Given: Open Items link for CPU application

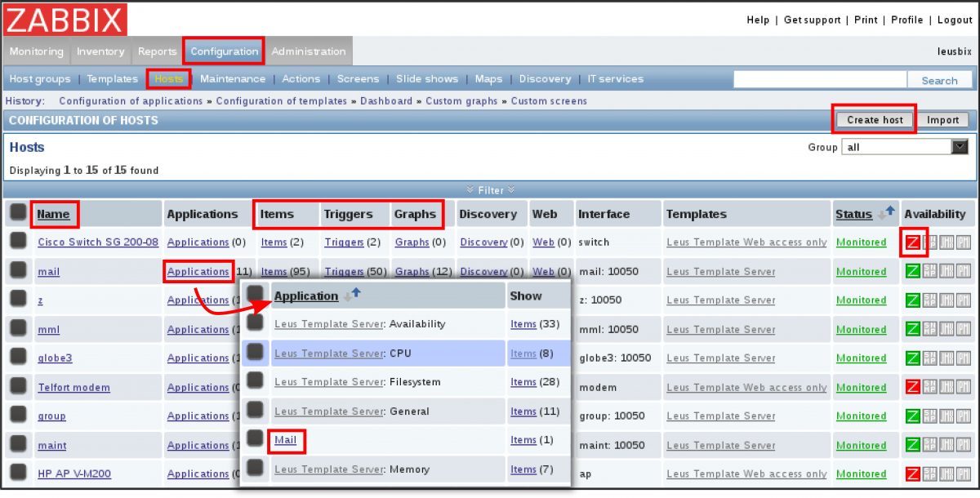Looking at the screenshot, I should 523,353.
